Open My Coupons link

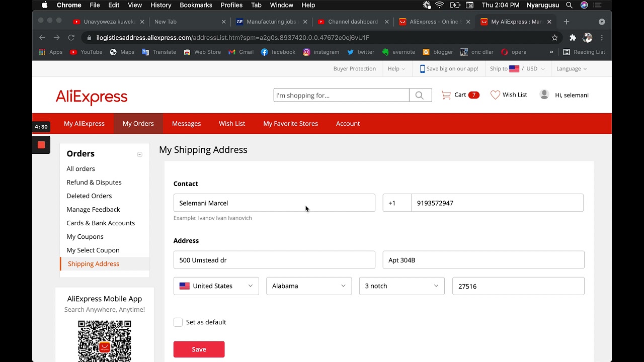tap(85, 237)
